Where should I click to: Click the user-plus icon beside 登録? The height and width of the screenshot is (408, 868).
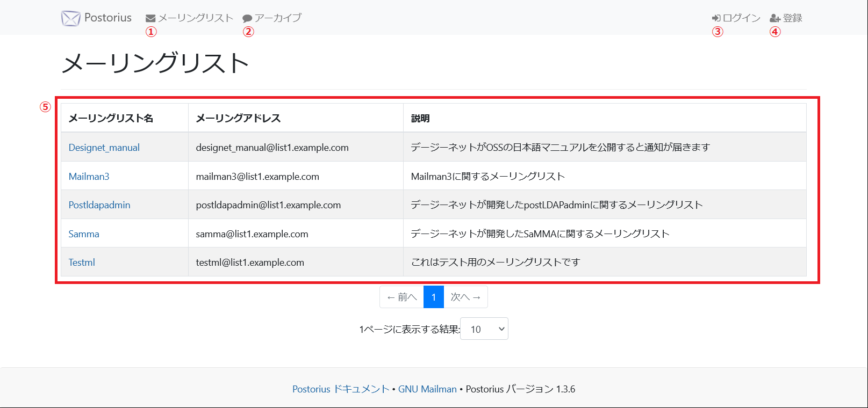(x=775, y=18)
